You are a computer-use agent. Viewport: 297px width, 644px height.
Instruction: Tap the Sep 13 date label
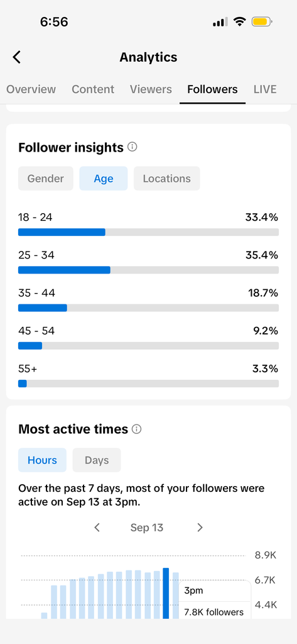tap(147, 528)
